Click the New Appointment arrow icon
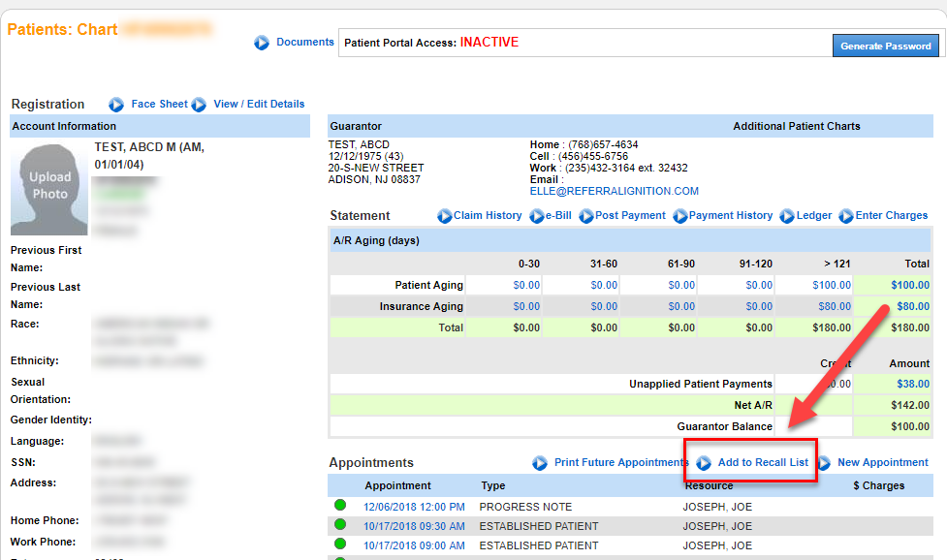 click(x=824, y=463)
